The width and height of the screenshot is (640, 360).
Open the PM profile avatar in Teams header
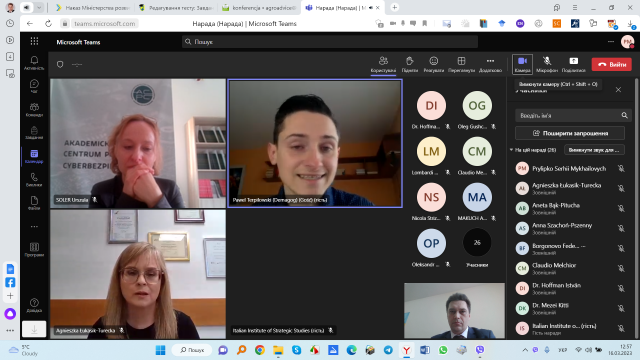[627, 42]
